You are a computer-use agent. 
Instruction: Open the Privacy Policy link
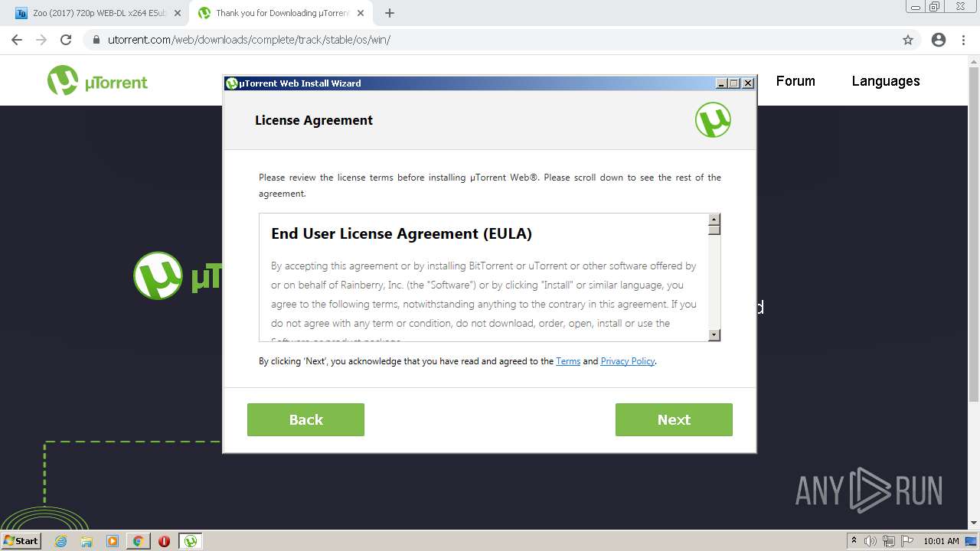pyautogui.click(x=628, y=361)
